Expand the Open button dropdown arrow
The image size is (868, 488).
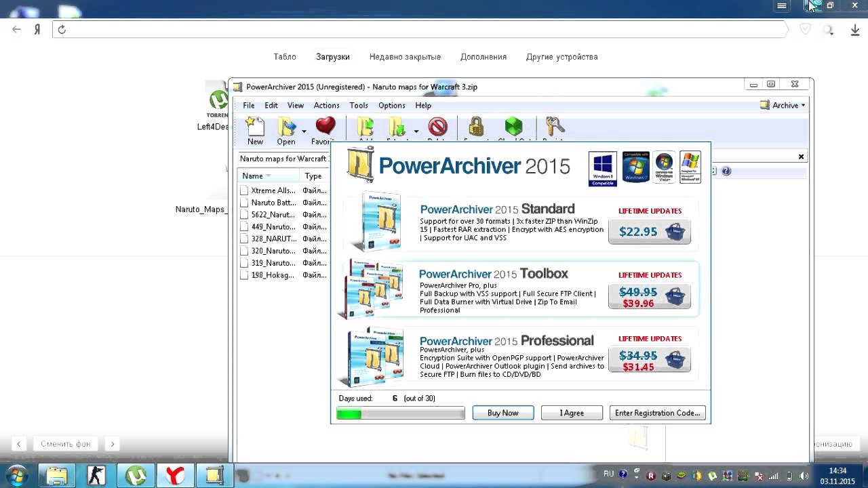(x=304, y=131)
